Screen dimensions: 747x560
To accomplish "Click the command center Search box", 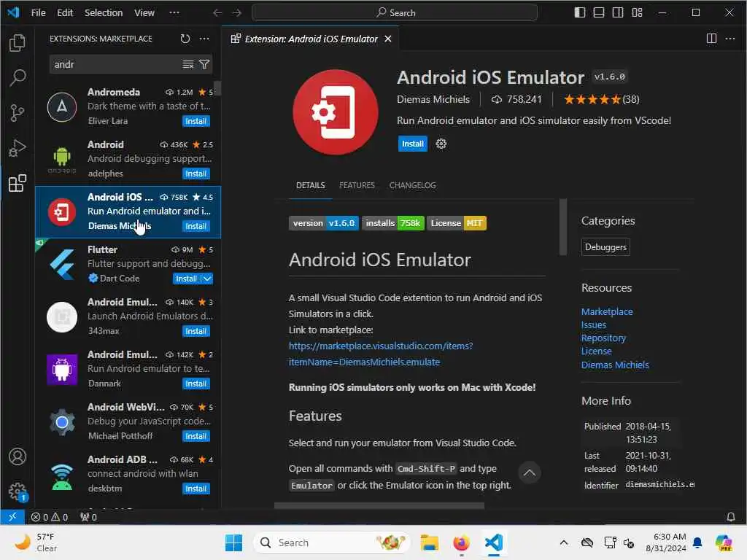I will (x=395, y=13).
